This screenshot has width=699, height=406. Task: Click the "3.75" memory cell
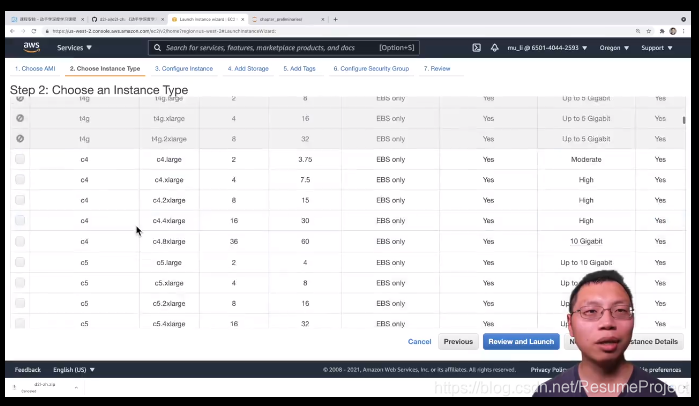pos(305,159)
